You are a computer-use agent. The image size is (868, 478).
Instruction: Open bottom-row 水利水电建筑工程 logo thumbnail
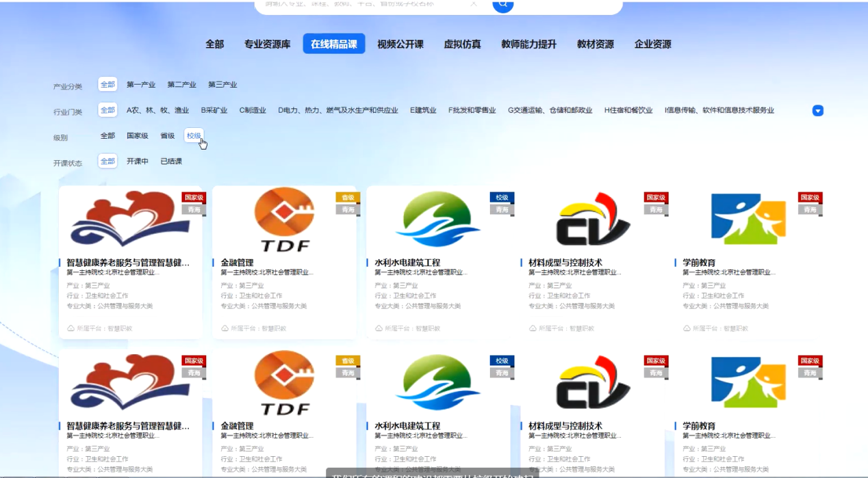[438, 382]
